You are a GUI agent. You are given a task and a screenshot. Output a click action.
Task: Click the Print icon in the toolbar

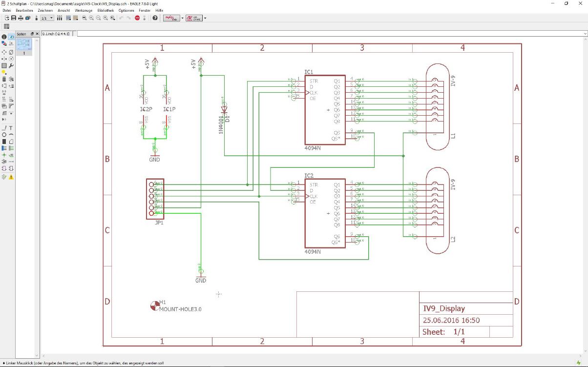(x=21, y=18)
